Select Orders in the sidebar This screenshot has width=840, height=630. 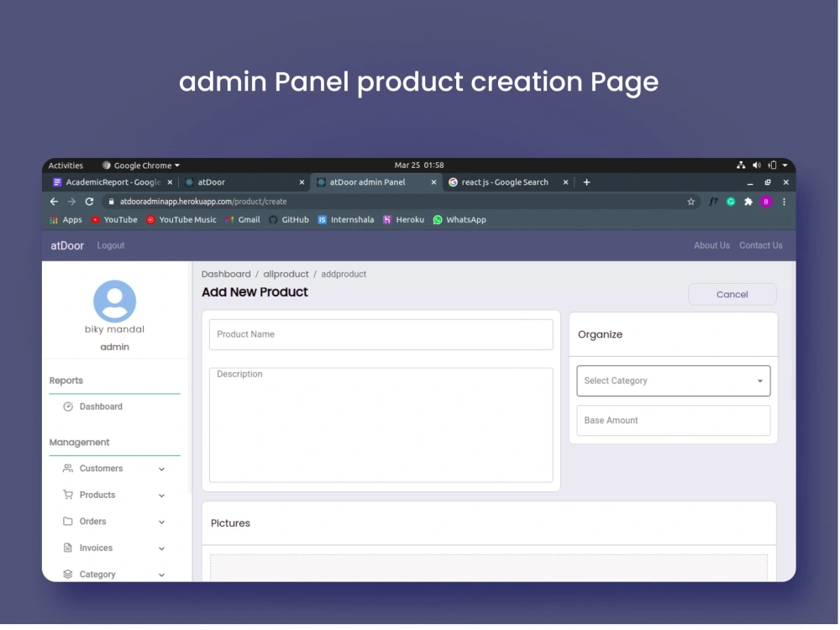coord(92,522)
